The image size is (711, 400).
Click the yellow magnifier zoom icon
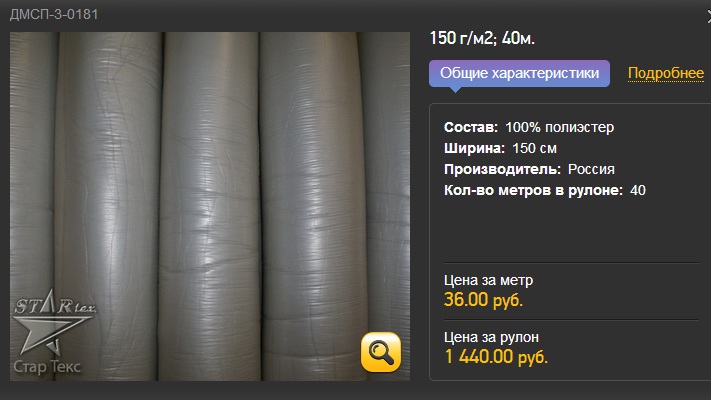pos(381,352)
